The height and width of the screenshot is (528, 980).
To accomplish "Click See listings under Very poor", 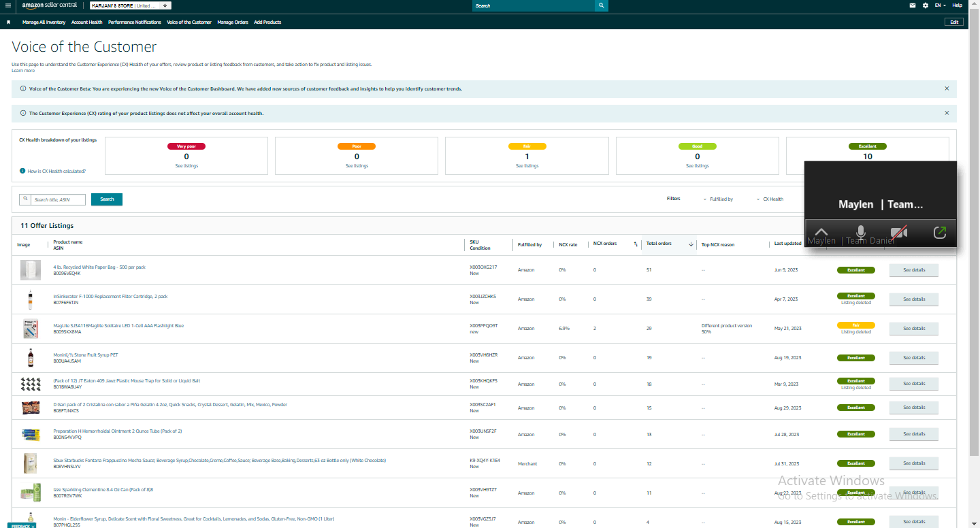I will [x=186, y=166].
